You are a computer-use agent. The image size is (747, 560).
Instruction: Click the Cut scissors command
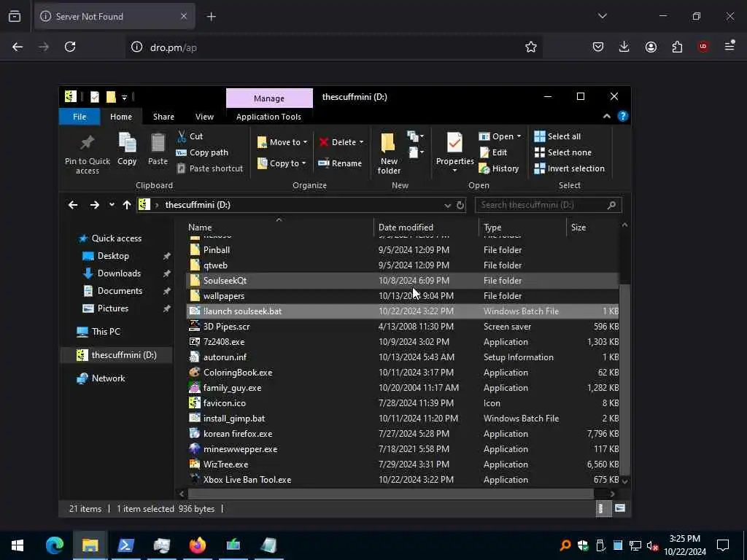point(190,136)
